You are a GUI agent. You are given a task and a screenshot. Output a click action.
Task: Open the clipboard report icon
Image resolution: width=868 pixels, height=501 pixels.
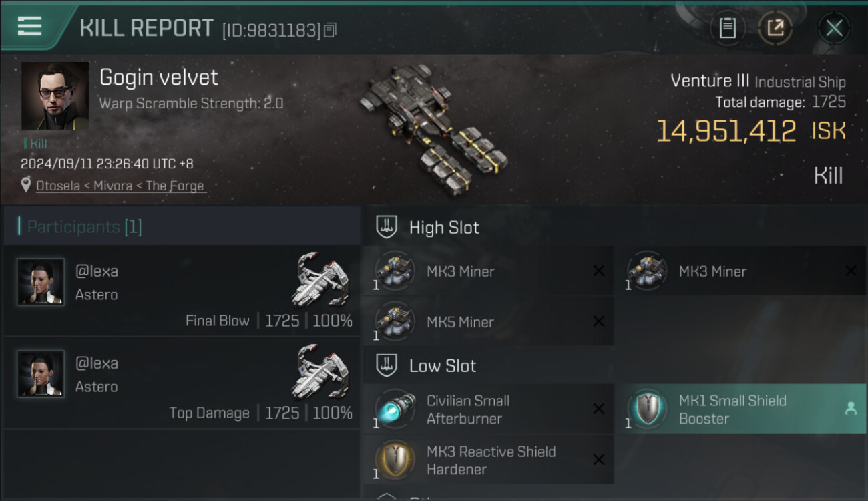(727, 28)
